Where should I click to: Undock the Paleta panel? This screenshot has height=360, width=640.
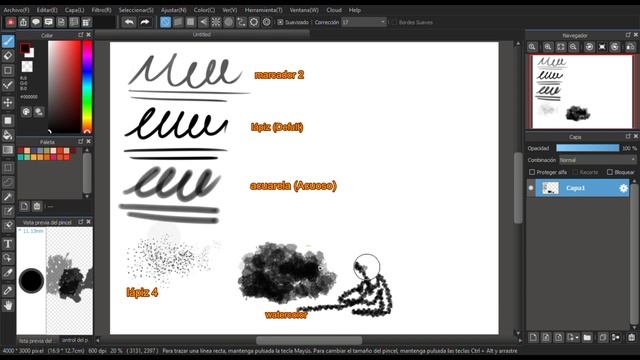[x=81, y=142]
